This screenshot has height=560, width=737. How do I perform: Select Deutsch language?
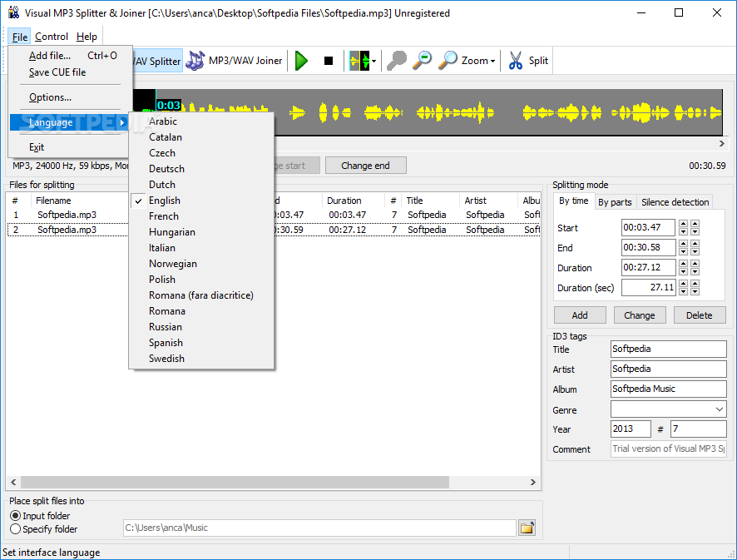coord(201,169)
